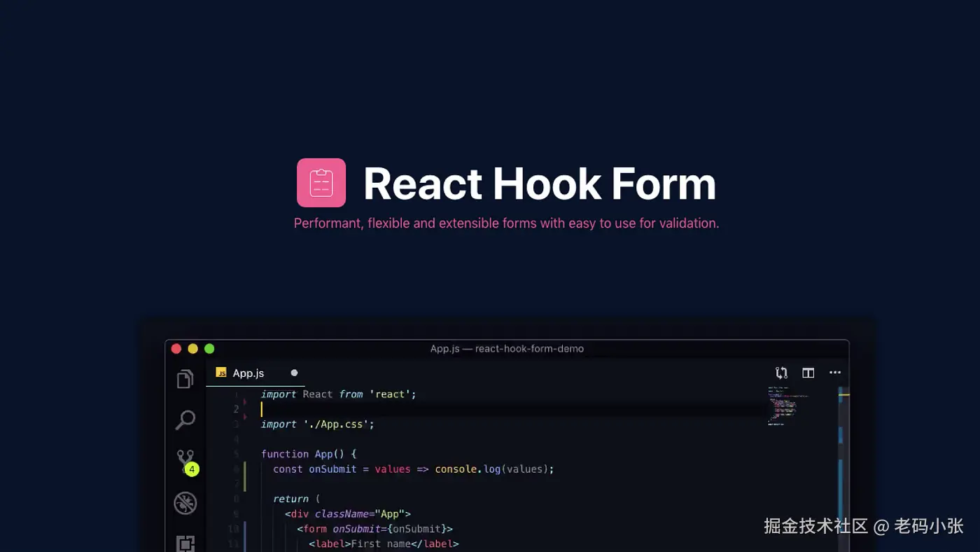The height and width of the screenshot is (552, 980).
Task: Click the JS file icon on tab
Action: [x=221, y=373]
